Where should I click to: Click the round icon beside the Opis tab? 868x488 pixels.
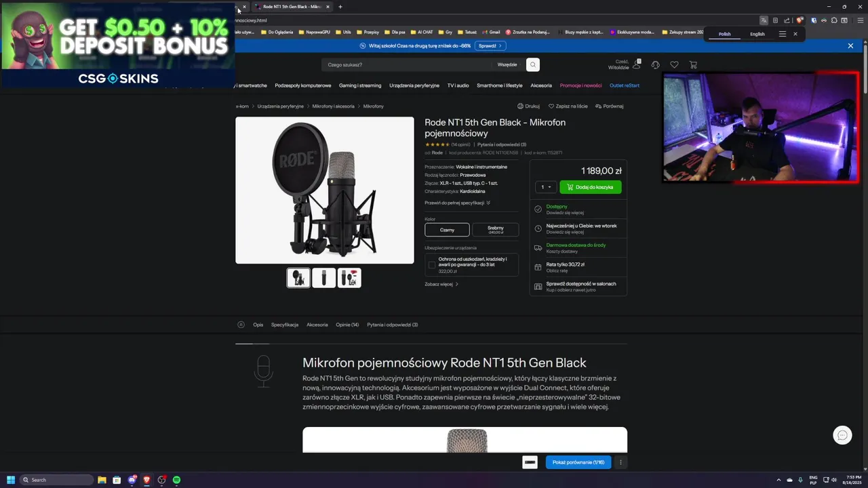pyautogui.click(x=241, y=325)
